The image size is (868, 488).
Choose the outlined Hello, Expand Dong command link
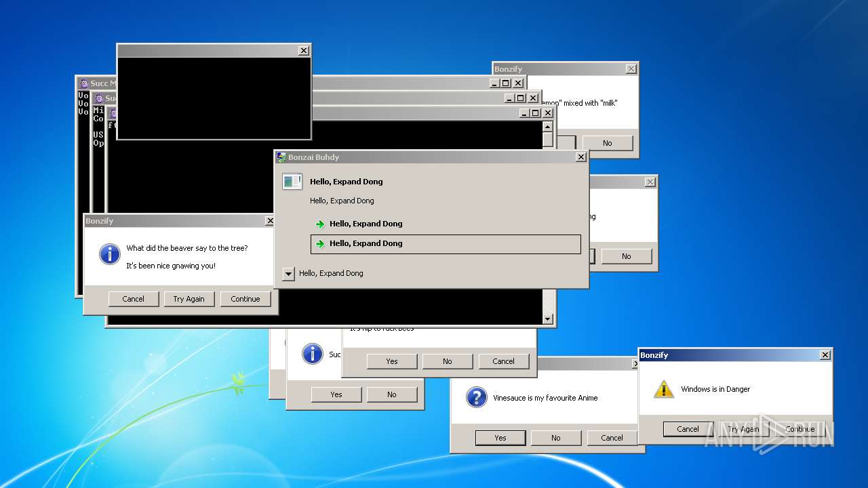[446, 244]
